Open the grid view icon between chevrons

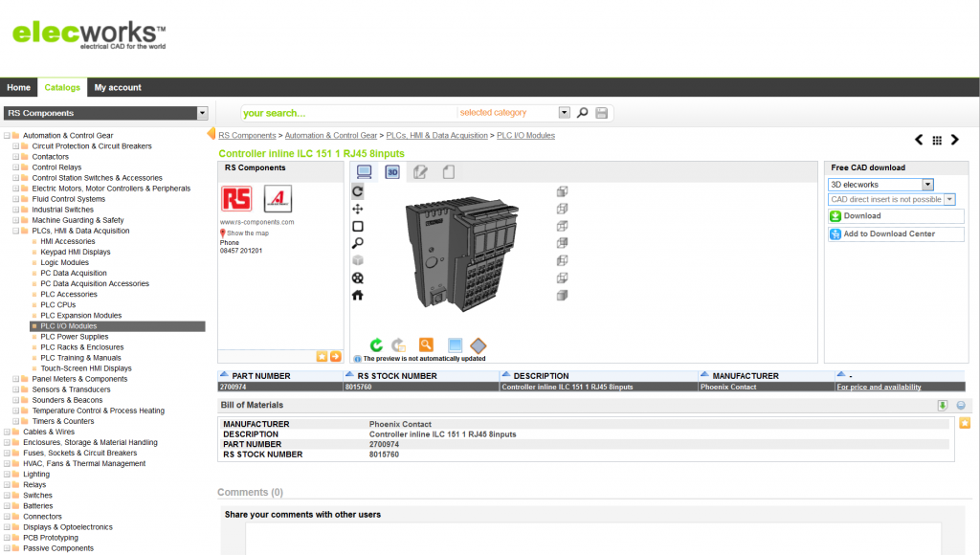click(937, 140)
